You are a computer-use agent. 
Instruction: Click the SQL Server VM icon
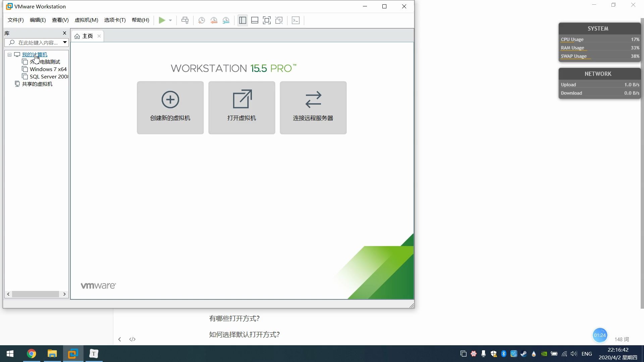[x=25, y=76]
